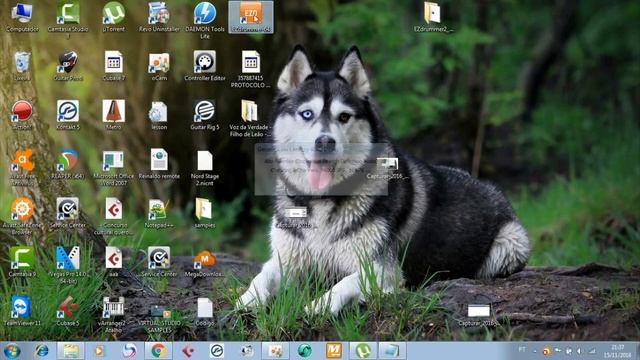Open the aaa Cubase project file
Image resolution: width=640 pixels, height=360 pixels.
tap(113, 262)
